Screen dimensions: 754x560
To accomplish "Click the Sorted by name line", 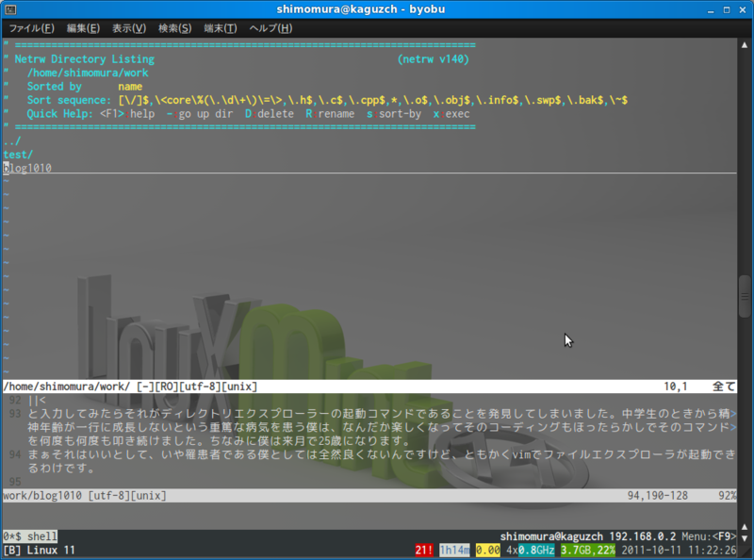I will coord(85,87).
